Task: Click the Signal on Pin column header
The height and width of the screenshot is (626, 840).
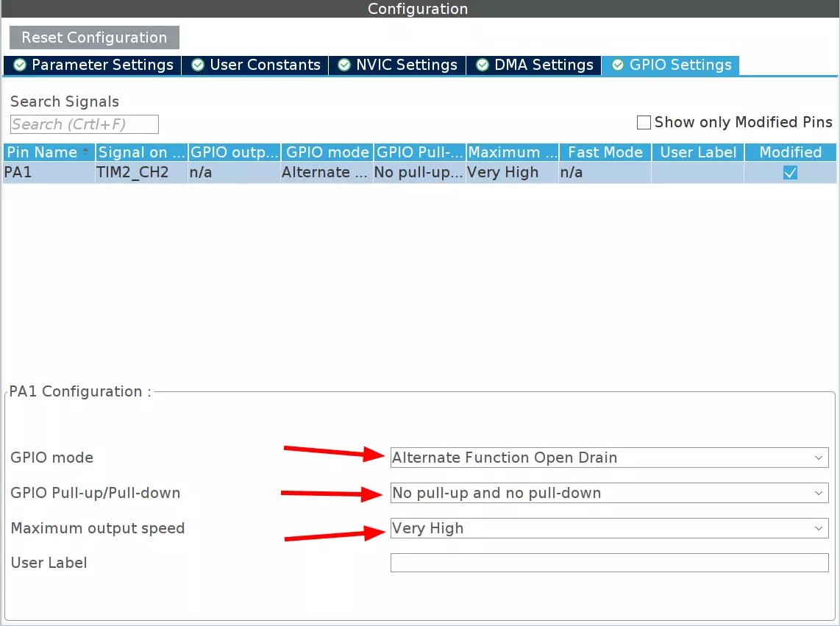Action: coord(141,152)
